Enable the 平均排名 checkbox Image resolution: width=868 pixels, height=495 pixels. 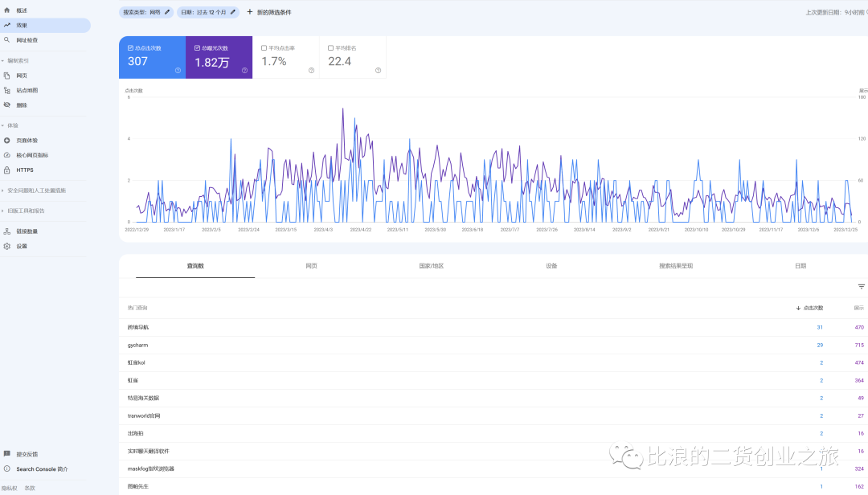[x=330, y=48]
